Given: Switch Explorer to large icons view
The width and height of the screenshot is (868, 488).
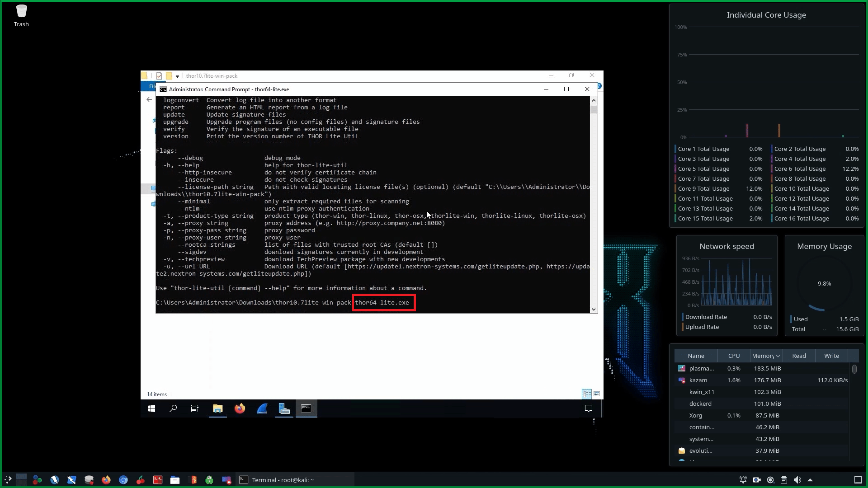Looking at the screenshot, I should tap(597, 394).
